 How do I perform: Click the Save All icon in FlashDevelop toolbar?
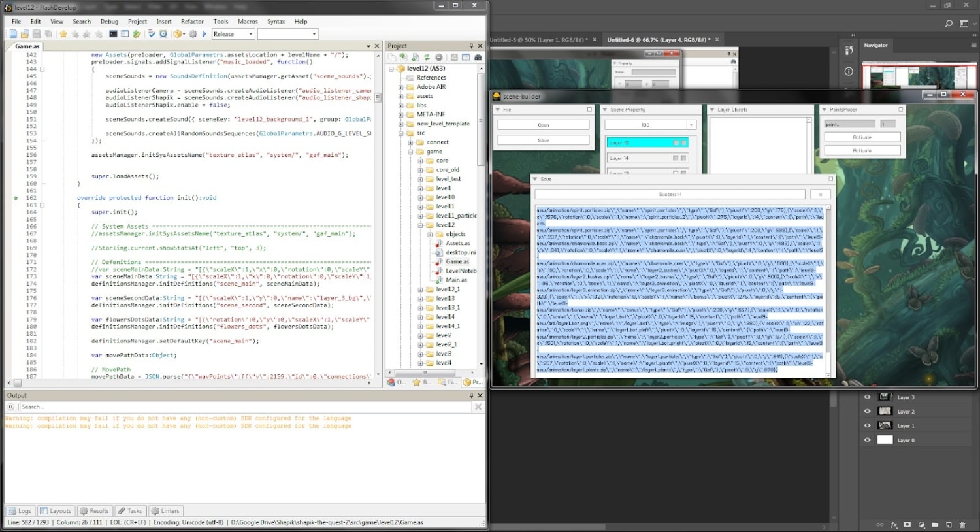tap(48, 34)
